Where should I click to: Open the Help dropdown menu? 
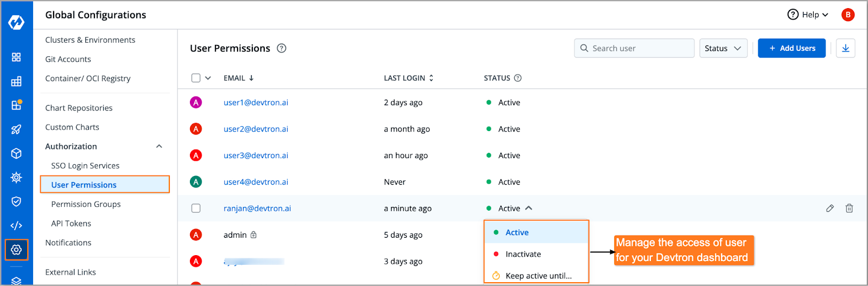coord(808,15)
